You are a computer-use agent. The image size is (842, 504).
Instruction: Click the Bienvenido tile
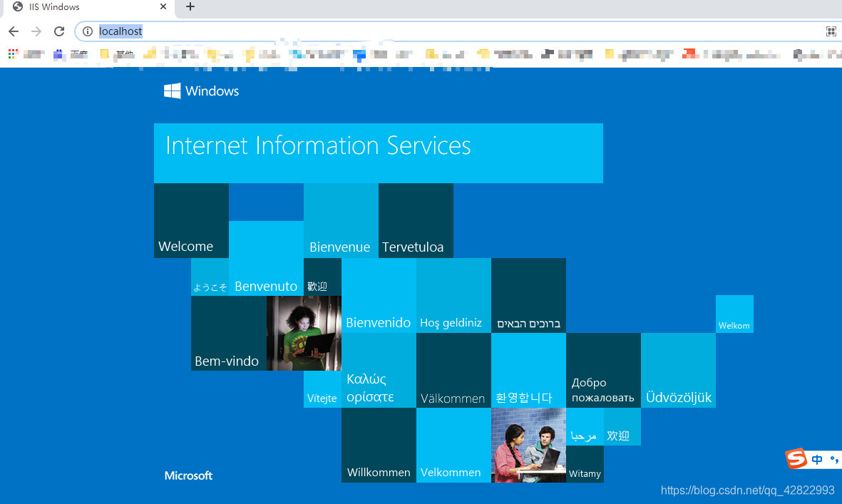[x=379, y=296]
